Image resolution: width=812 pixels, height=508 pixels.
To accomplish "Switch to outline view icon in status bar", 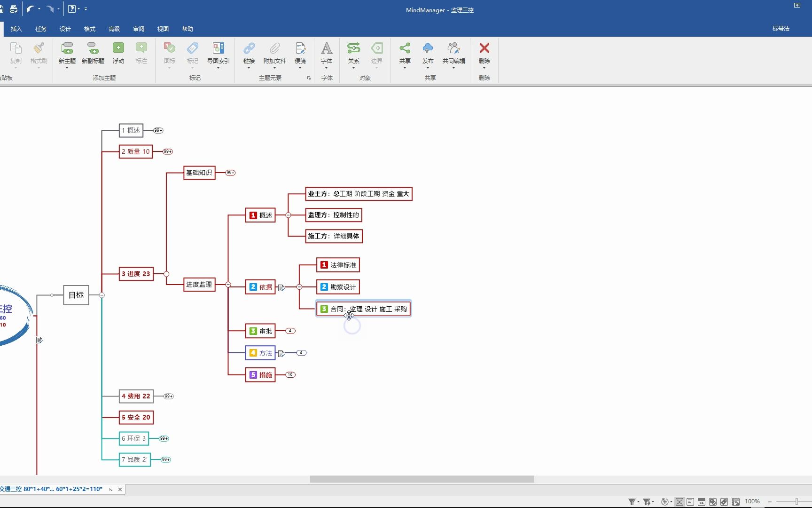I will 690,502.
